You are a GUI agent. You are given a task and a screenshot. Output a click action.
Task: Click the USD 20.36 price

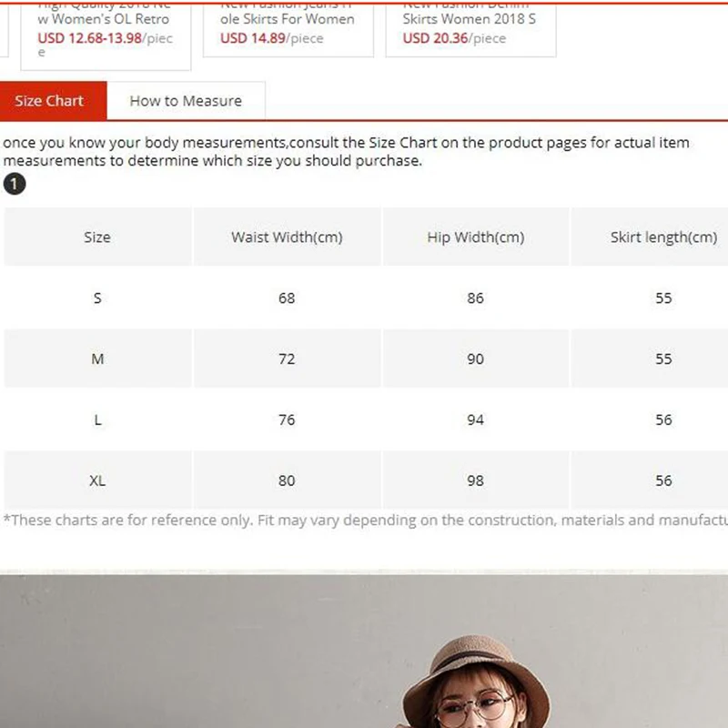coord(435,38)
